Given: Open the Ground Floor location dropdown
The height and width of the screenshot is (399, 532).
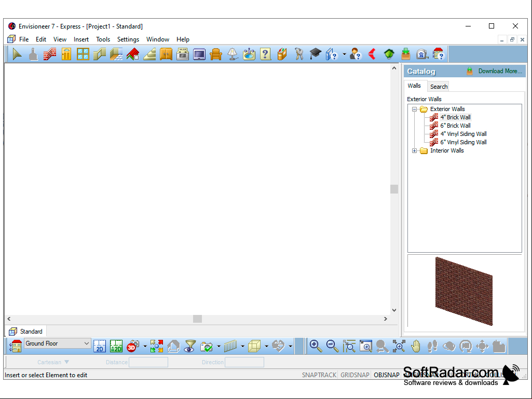Looking at the screenshot, I should pyautogui.click(x=57, y=343).
